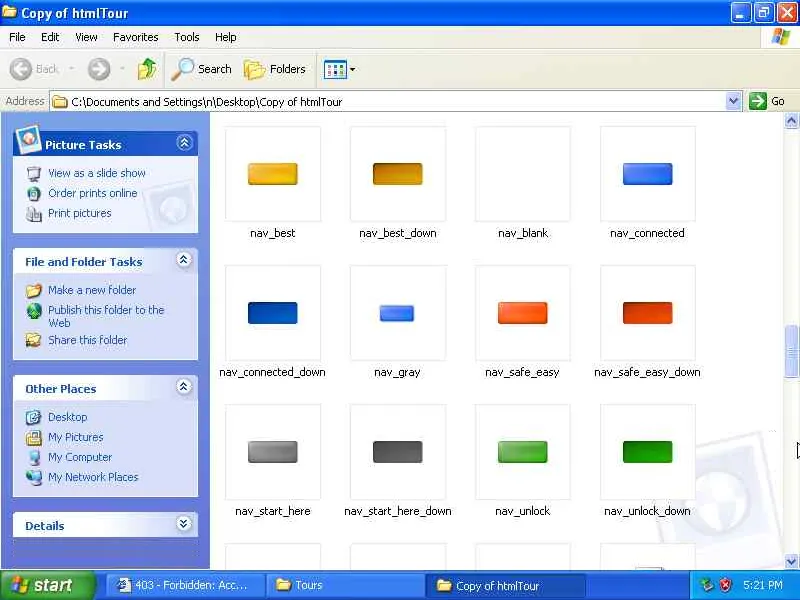Open Forward history dropdown arrow
This screenshot has height=600, width=800.
click(122, 68)
